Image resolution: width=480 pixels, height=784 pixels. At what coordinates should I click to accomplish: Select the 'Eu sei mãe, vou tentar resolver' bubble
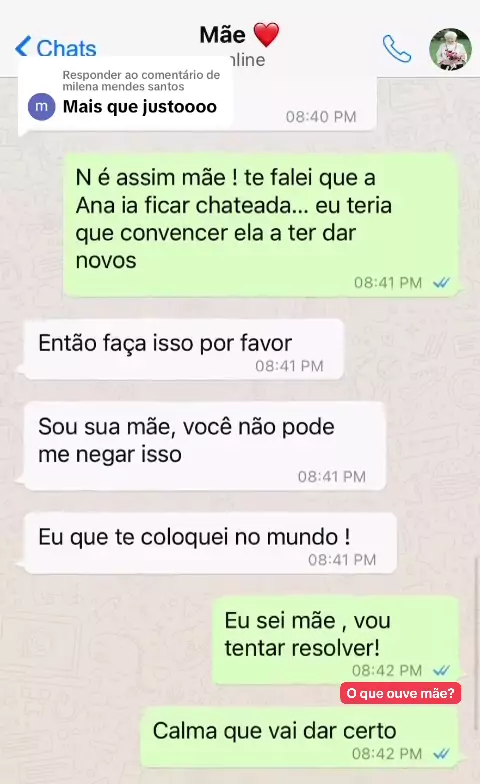[335, 640]
